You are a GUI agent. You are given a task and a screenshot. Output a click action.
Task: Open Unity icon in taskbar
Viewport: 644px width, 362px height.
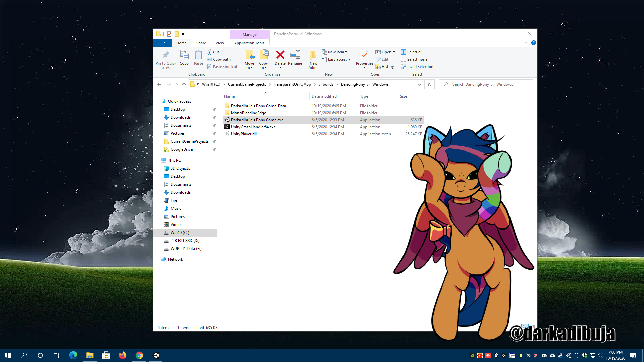click(x=156, y=355)
